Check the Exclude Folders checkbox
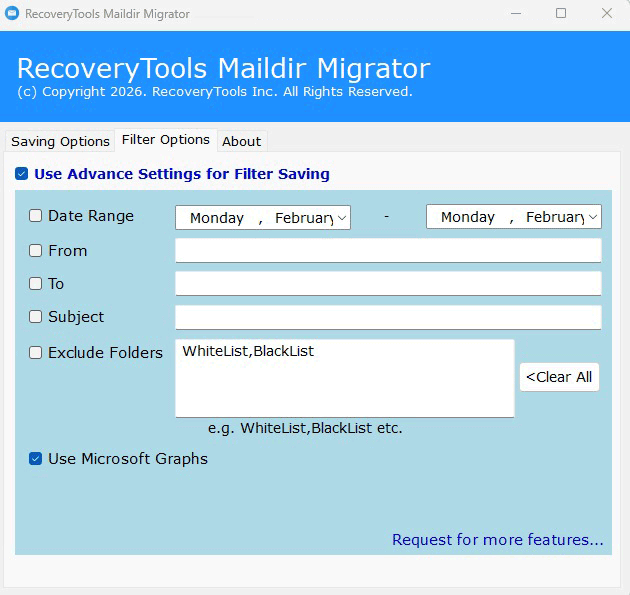 35,353
